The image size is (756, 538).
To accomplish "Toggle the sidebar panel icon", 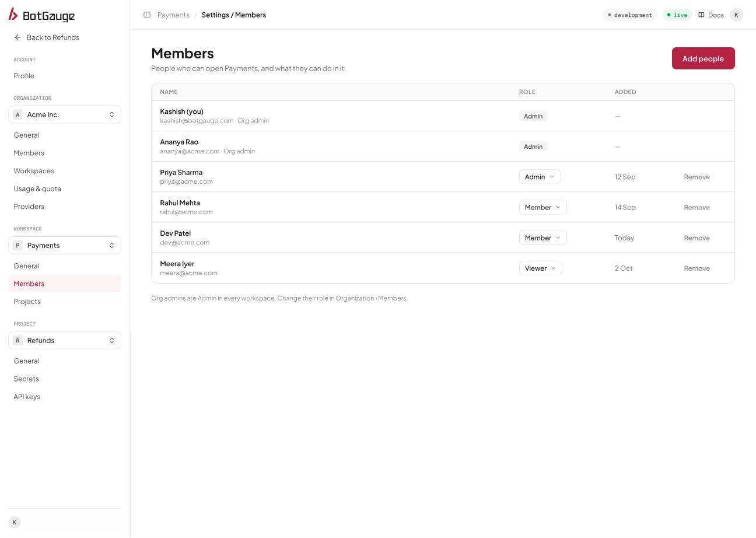I will point(147,15).
